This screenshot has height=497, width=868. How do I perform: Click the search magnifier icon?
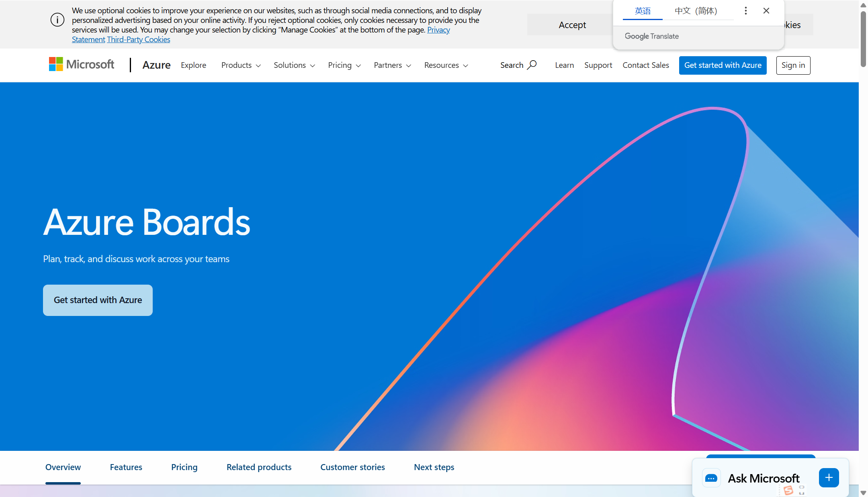(x=532, y=65)
